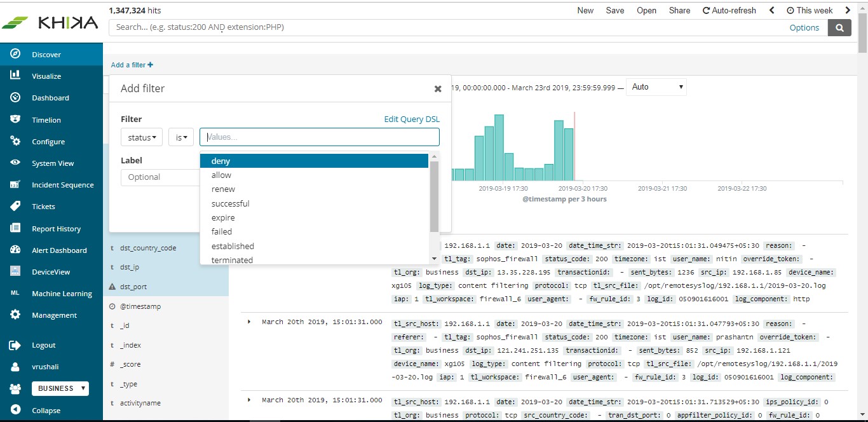The height and width of the screenshot is (422, 868).
Task: Open the Alert Dashboard icon
Action: click(15, 250)
